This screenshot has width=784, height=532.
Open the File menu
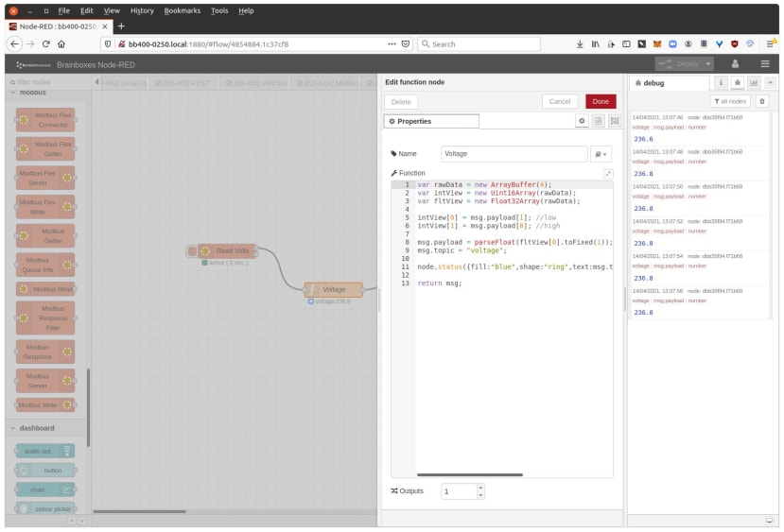click(x=64, y=10)
